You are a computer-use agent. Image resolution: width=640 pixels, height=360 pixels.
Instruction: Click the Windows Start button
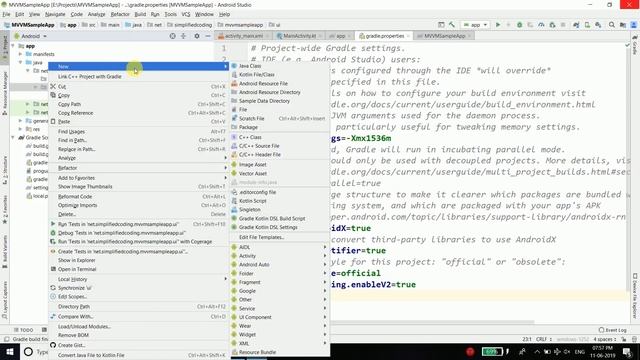pyautogui.click(x=10, y=351)
